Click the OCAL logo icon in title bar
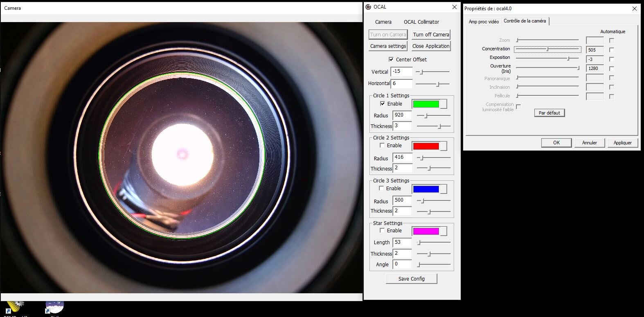This screenshot has width=644, height=317. click(368, 7)
